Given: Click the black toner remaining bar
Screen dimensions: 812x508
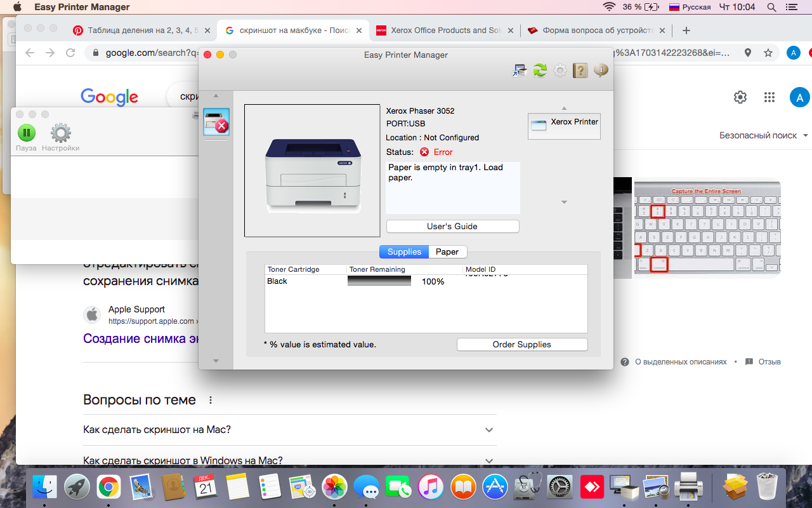Looking at the screenshot, I should click(x=379, y=281).
